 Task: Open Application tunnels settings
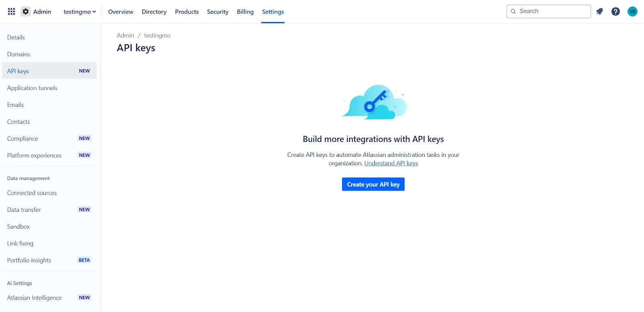tap(49, 88)
